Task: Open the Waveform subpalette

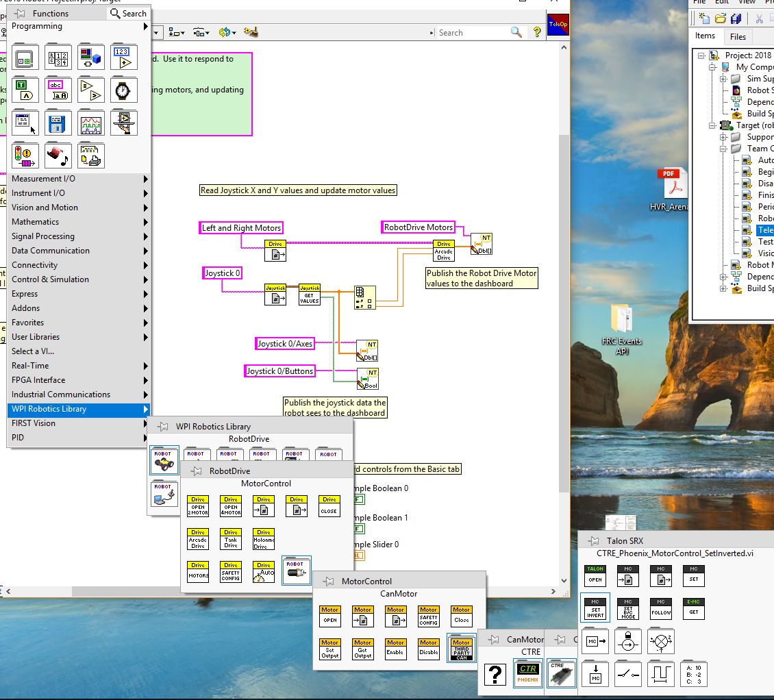Action: coord(91,123)
